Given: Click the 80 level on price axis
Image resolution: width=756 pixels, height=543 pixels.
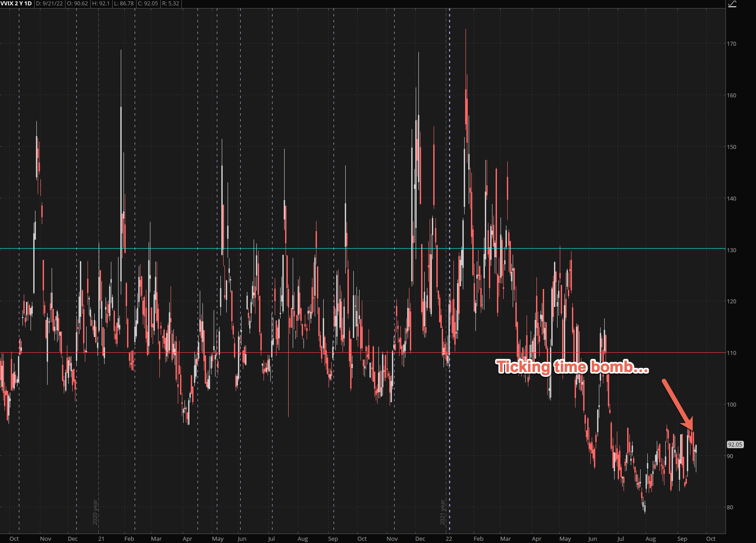Looking at the screenshot, I should (730, 508).
